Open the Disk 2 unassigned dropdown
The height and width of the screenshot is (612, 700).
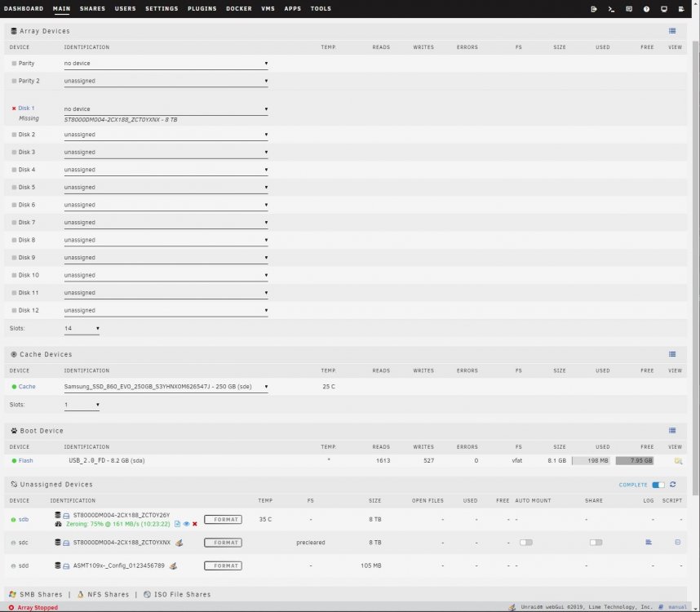(x=166, y=135)
